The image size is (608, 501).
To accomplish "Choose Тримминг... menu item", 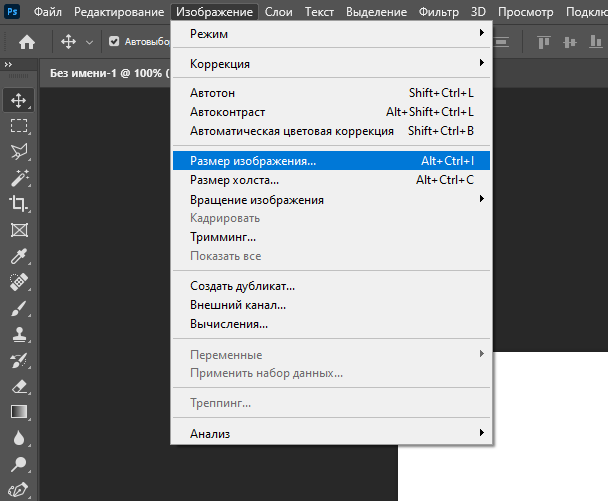I will pos(332,237).
